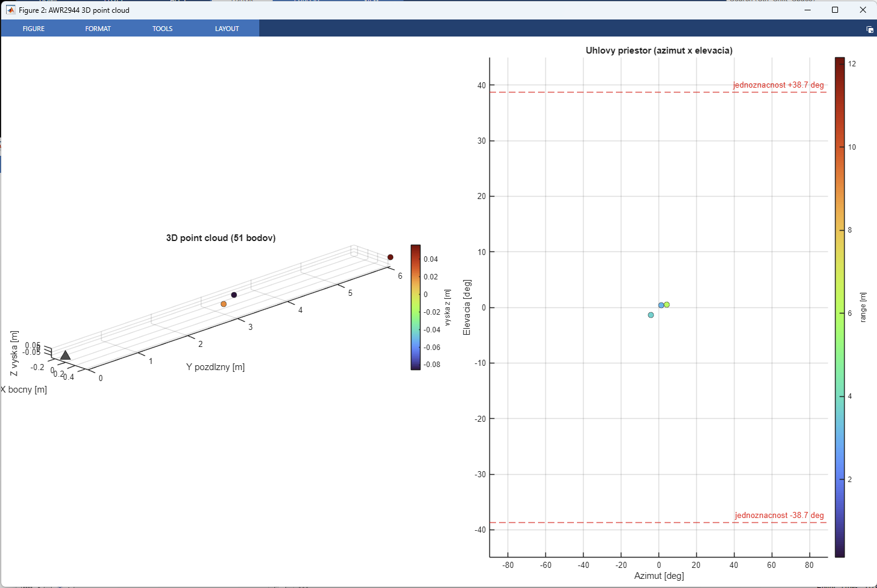Click the vyska z colorbar

click(416, 307)
